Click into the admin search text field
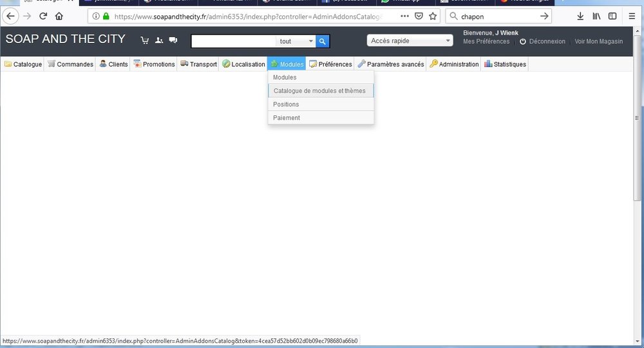644x348 pixels. [234, 41]
